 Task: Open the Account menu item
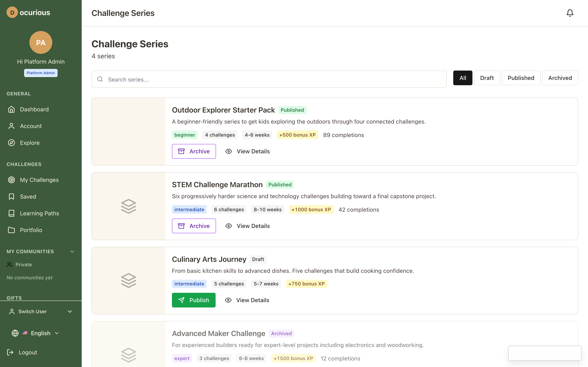click(31, 126)
